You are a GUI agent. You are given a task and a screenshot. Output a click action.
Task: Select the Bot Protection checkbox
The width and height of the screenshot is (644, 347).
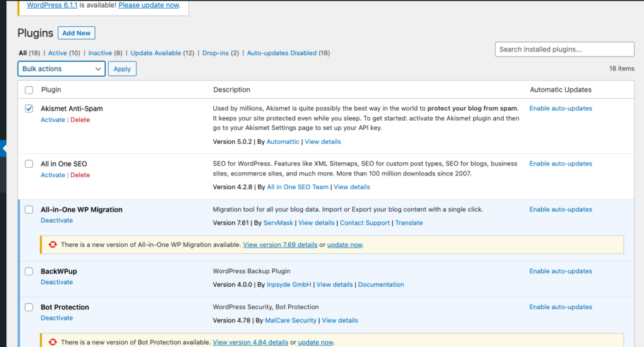pyautogui.click(x=29, y=307)
